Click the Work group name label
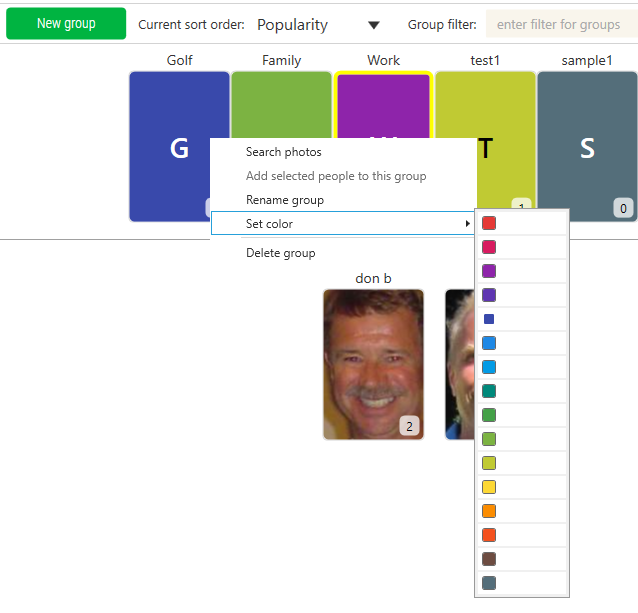 pos(383,60)
